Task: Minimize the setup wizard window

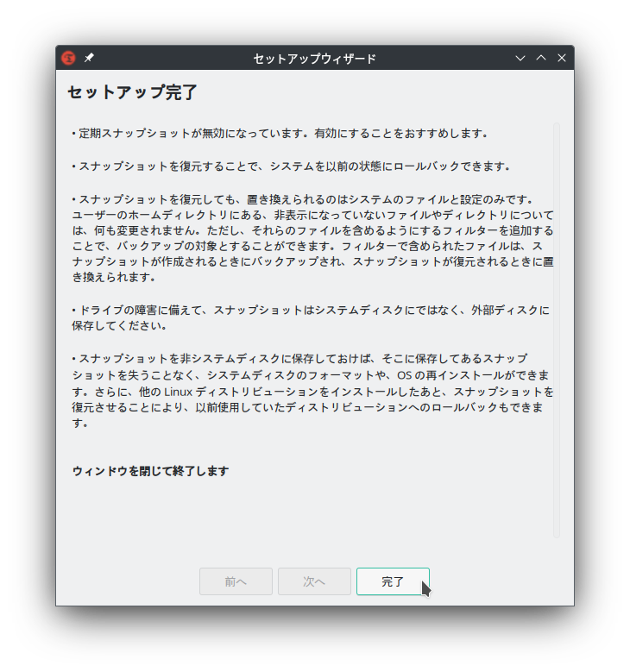Action: coord(520,58)
